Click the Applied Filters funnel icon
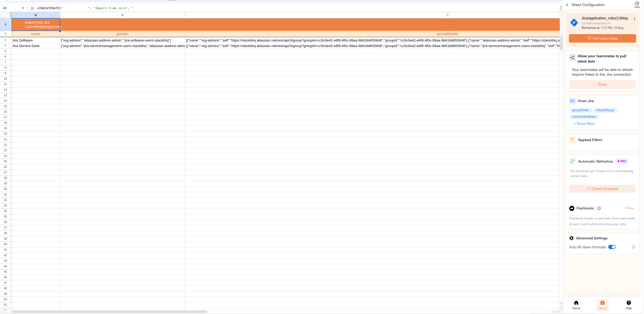This screenshot has height=314, width=644. click(x=572, y=140)
